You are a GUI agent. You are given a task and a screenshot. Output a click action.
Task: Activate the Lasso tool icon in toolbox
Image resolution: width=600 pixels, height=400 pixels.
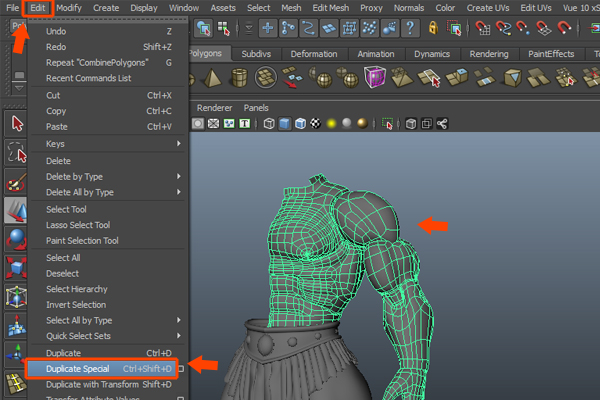[x=16, y=152]
